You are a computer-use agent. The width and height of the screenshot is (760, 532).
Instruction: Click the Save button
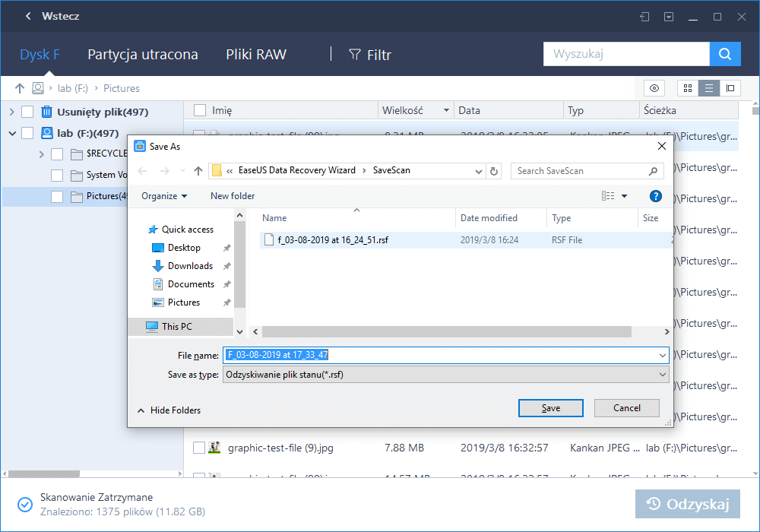pos(550,407)
